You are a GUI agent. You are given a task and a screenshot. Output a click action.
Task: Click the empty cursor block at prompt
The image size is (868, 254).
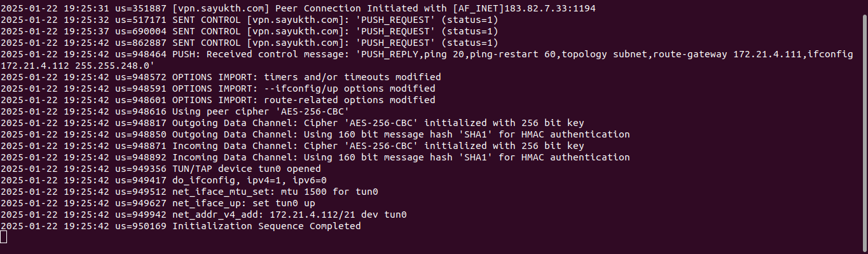[x=4, y=237]
